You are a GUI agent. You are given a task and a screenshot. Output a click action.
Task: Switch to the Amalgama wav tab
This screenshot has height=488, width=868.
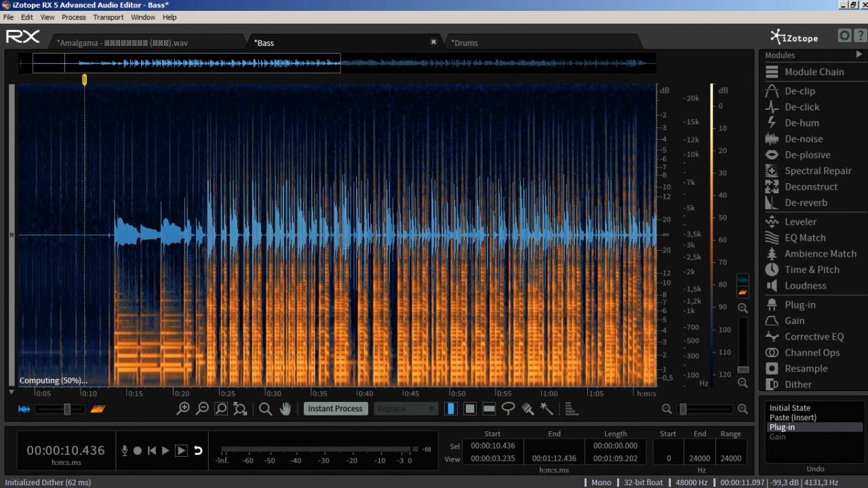pyautogui.click(x=146, y=43)
